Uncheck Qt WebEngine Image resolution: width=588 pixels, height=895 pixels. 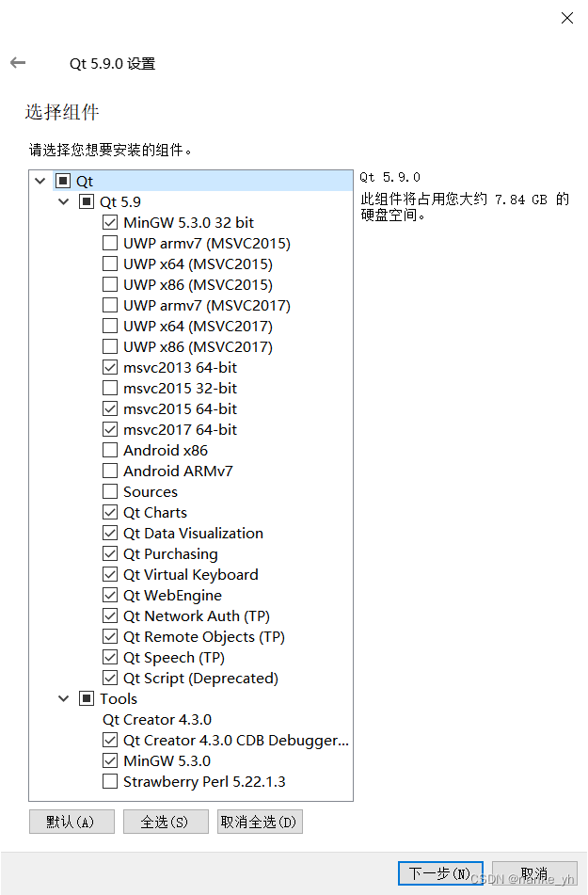(110, 596)
